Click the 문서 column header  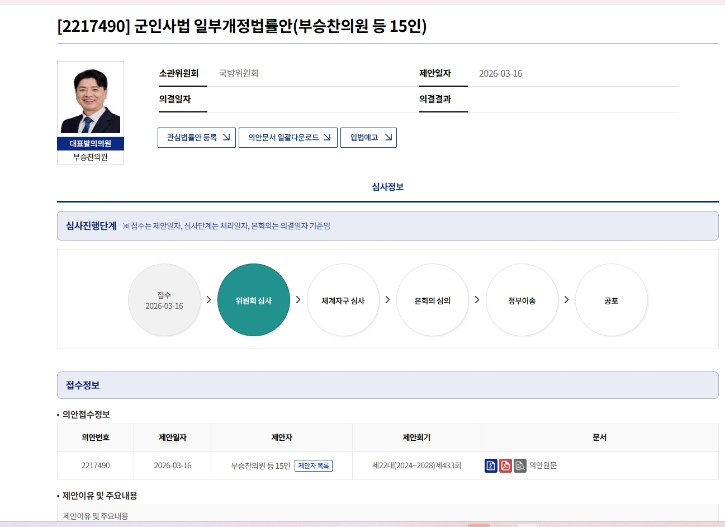(599, 437)
